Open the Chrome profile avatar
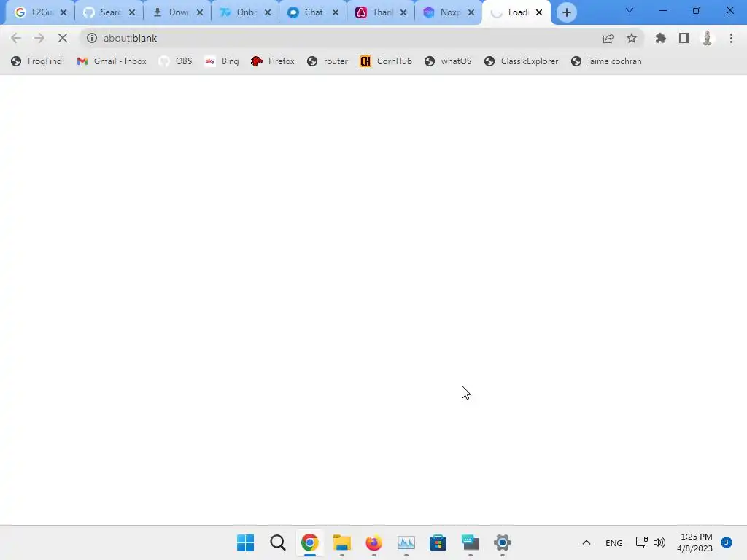Screen dimensions: 747x560 tap(708, 38)
